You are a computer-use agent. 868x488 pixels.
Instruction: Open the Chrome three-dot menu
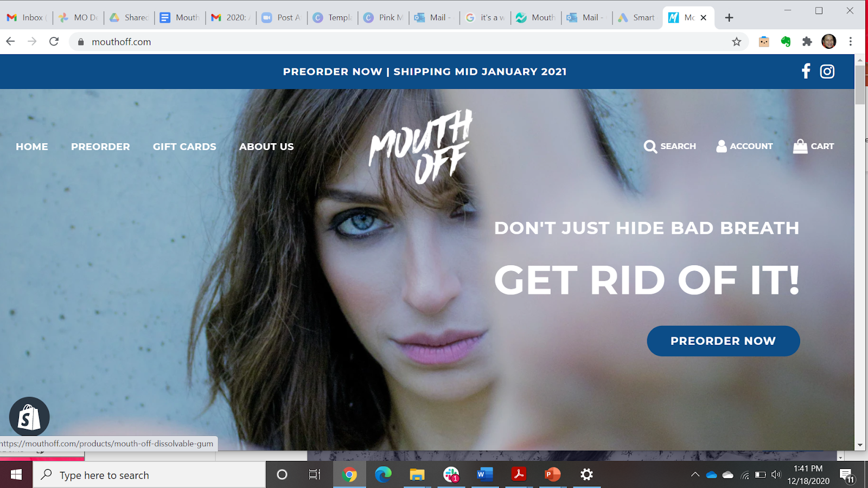pos(851,42)
